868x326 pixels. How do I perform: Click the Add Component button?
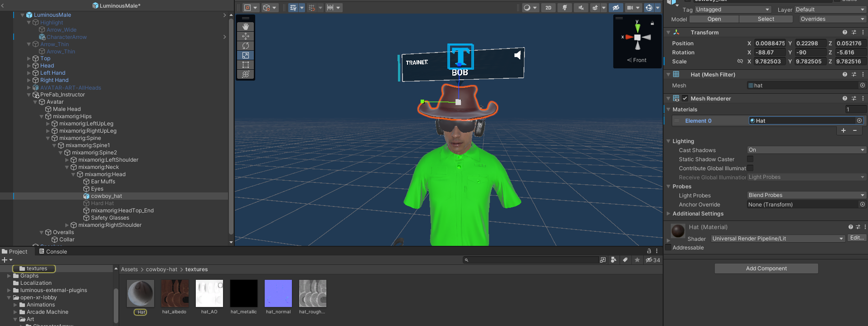[766, 268]
